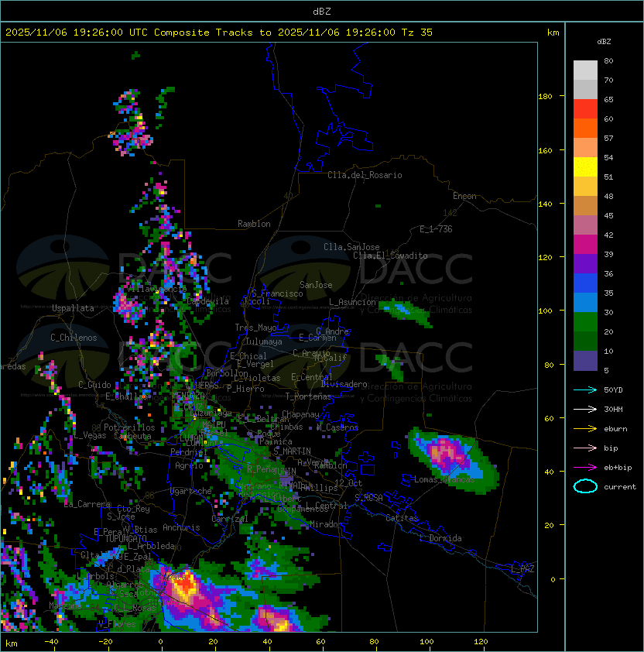The width and height of the screenshot is (644, 652).
Task: Click the 'current' legend label
Action: pyautogui.click(x=620, y=487)
